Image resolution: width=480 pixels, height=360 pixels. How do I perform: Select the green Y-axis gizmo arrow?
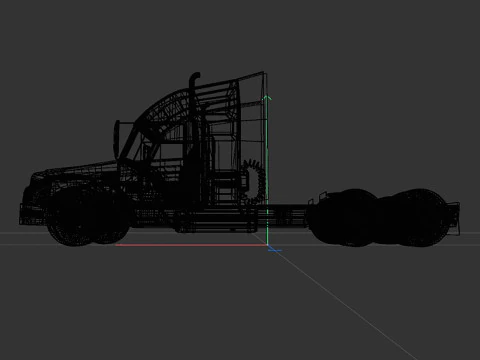tap(267, 170)
